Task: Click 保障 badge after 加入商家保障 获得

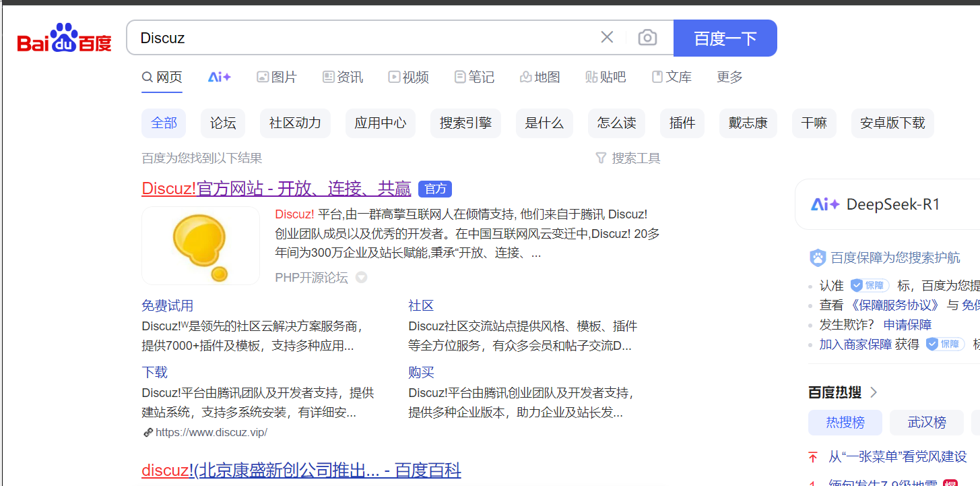Action: point(945,344)
